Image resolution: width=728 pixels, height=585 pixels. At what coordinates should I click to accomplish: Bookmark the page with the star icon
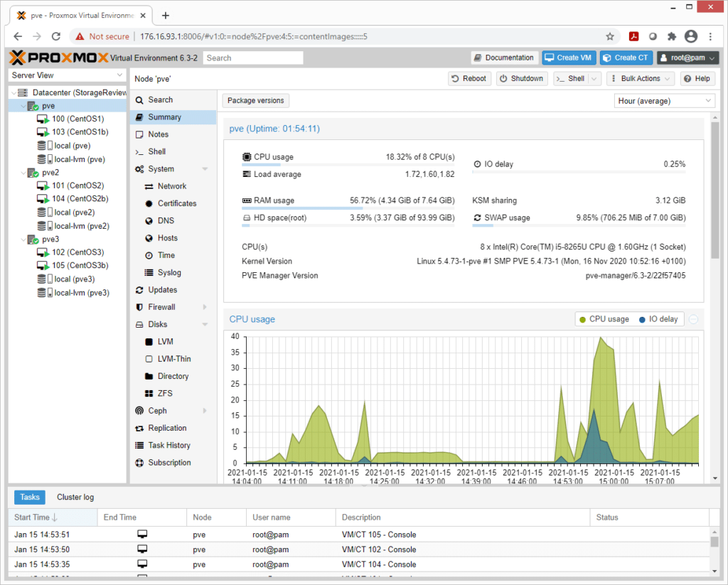(610, 36)
